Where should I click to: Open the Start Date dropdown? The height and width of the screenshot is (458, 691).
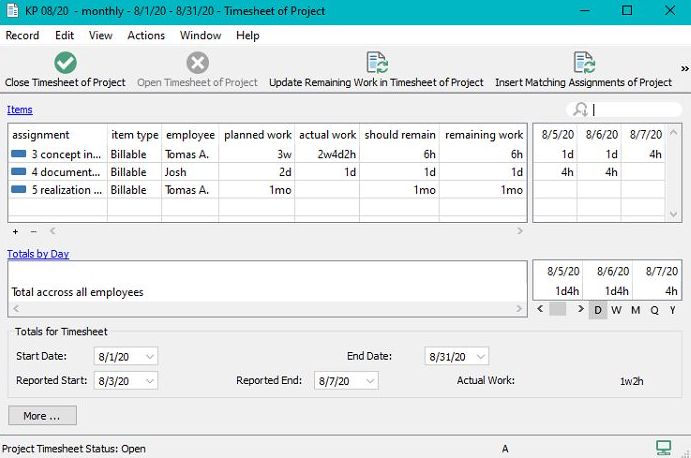coord(150,356)
